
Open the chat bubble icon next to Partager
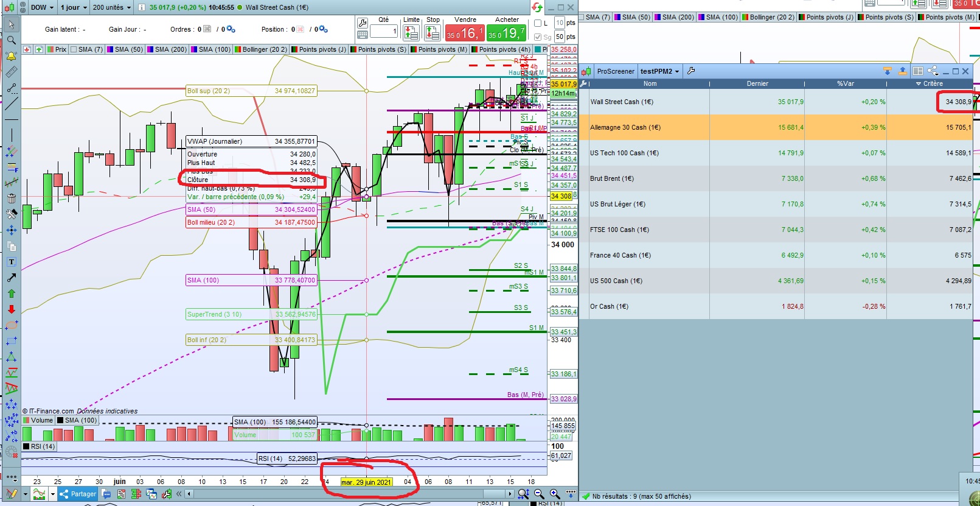[106, 494]
